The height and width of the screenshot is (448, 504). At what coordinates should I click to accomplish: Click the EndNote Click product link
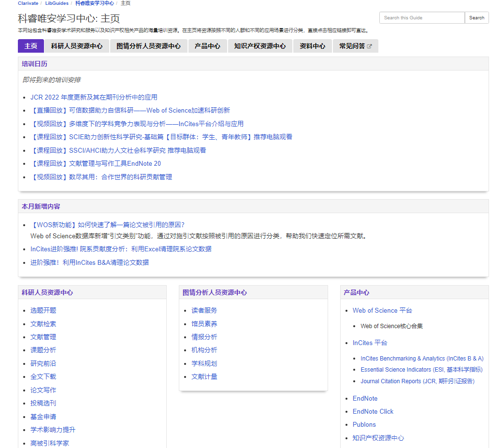373,412
